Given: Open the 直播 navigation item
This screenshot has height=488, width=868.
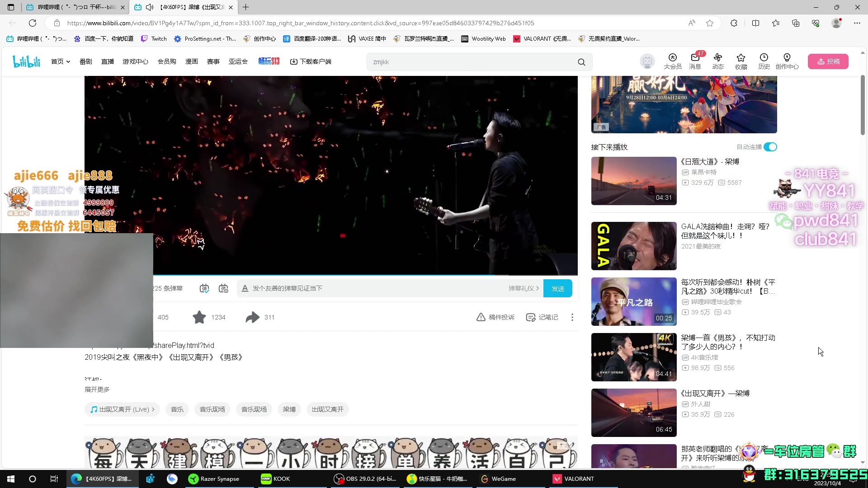Looking at the screenshot, I should pos(107,61).
